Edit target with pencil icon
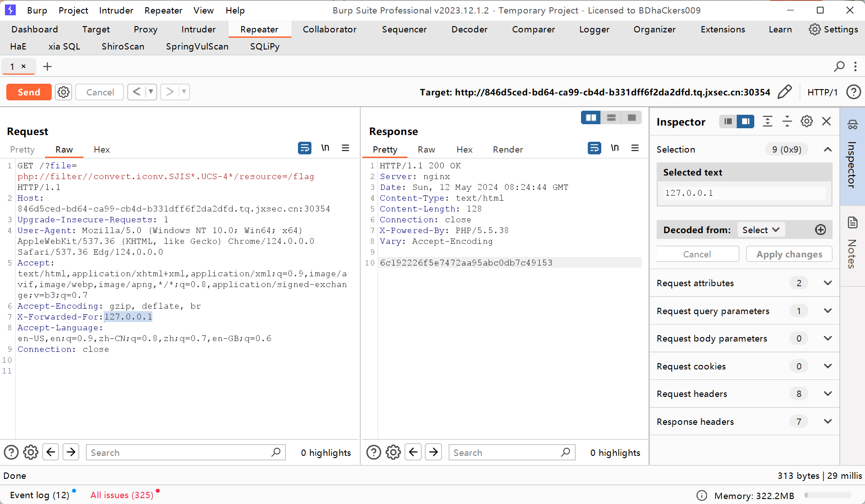The image size is (865, 504). click(x=784, y=92)
